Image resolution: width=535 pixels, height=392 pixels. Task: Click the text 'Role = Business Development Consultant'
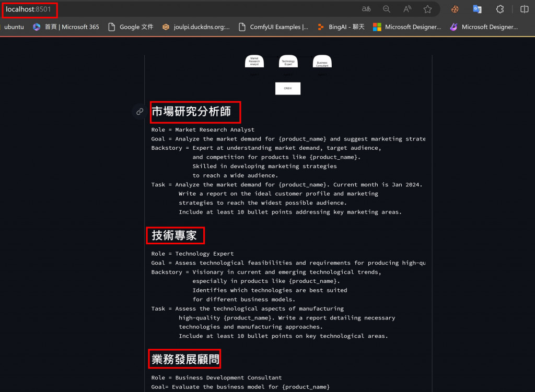[217, 378]
